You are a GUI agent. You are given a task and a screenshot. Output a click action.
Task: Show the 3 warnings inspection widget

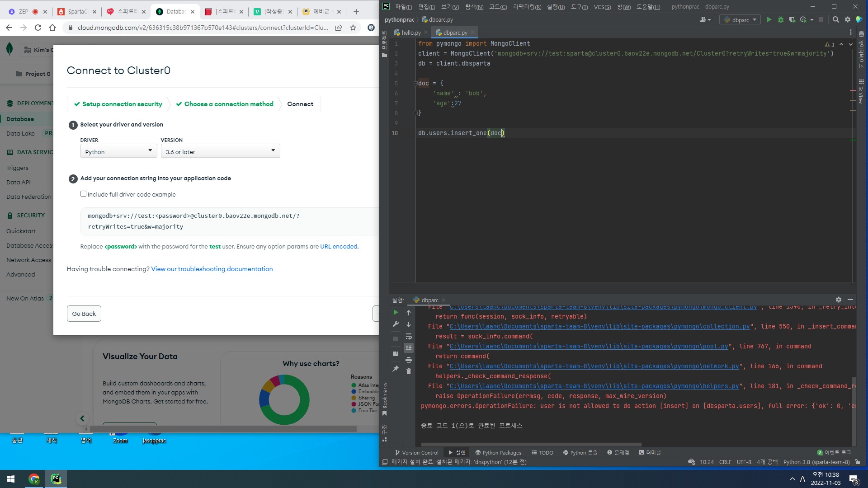pos(830,44)
